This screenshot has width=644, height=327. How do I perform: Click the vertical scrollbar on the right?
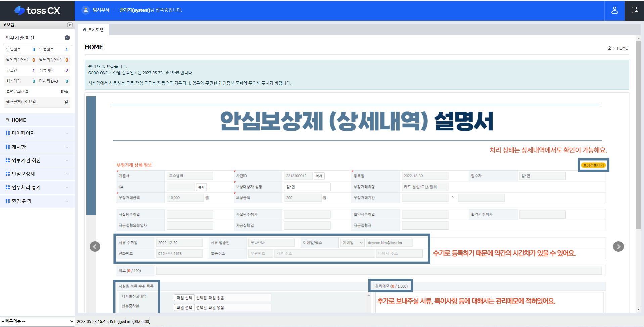(x=638, y=134)
